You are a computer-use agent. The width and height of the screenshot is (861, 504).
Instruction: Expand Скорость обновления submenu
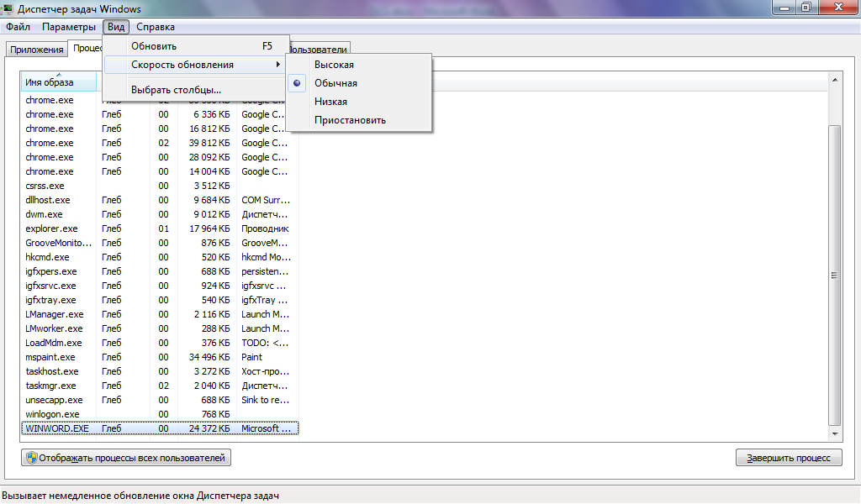(195, 65)
